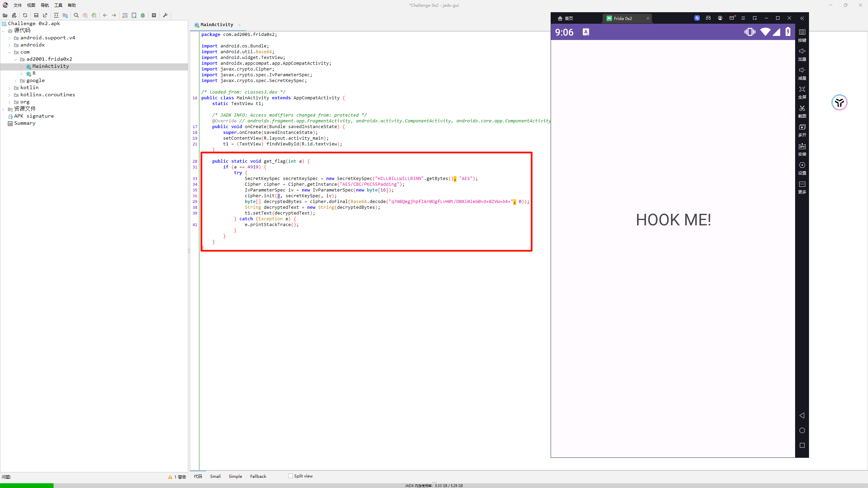This screenshot has height=488, width=868.
Task: Click the deobfuscation lock-gear icon
Action: (125, 15)
